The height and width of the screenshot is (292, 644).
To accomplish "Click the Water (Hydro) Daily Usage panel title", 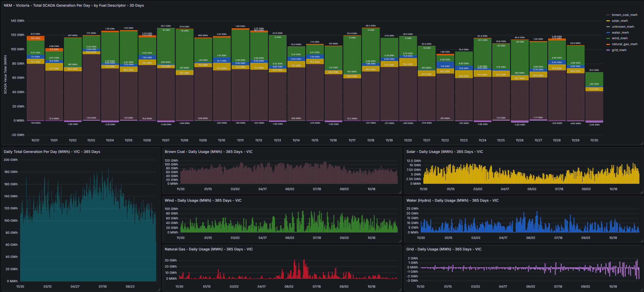I will tap(452, 200).
